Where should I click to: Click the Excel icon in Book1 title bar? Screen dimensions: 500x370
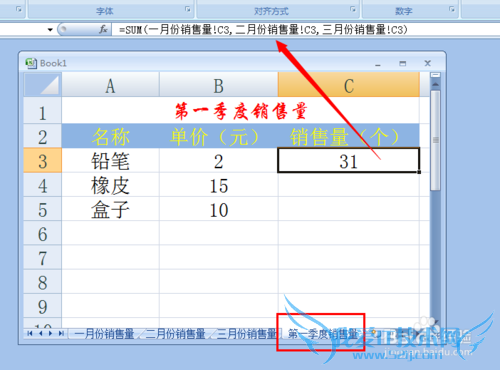coord(31,63)
